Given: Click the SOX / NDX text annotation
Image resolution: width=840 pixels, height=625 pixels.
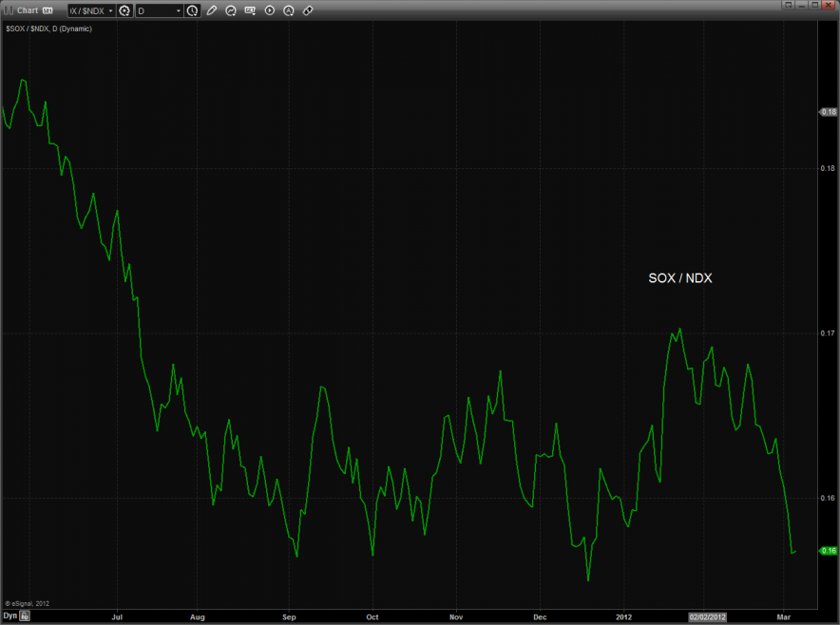Looking at the screenshot, I should pos(680,278).
